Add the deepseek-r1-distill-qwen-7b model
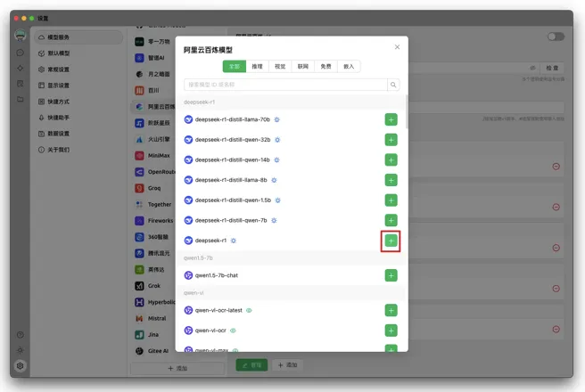 (x=391, y=220)
